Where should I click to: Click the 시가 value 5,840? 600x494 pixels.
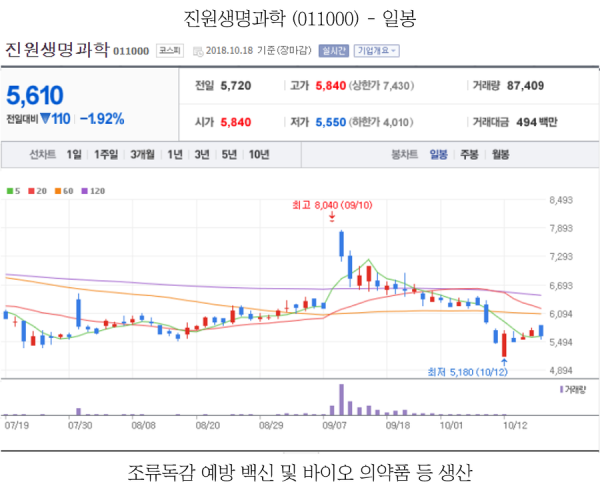[236, 122]
